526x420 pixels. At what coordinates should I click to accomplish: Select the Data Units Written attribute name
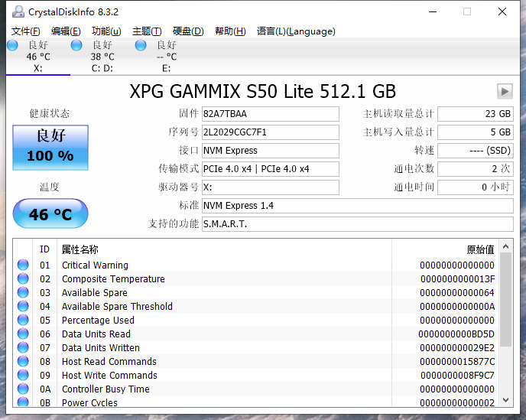click(x=101, y=347)
